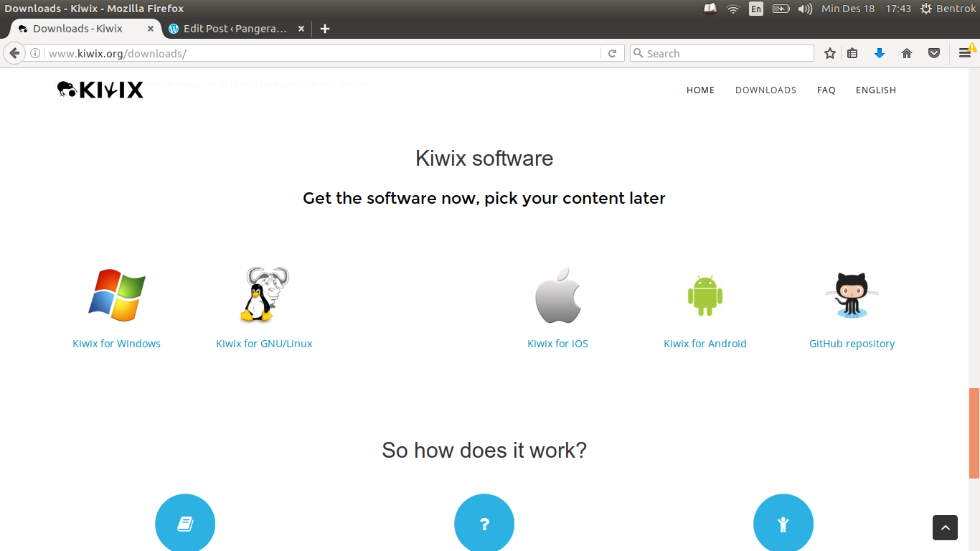Viewport: 980px width, 551px height.
Task: Open a new browser tab
Action: tap(325, 29)
